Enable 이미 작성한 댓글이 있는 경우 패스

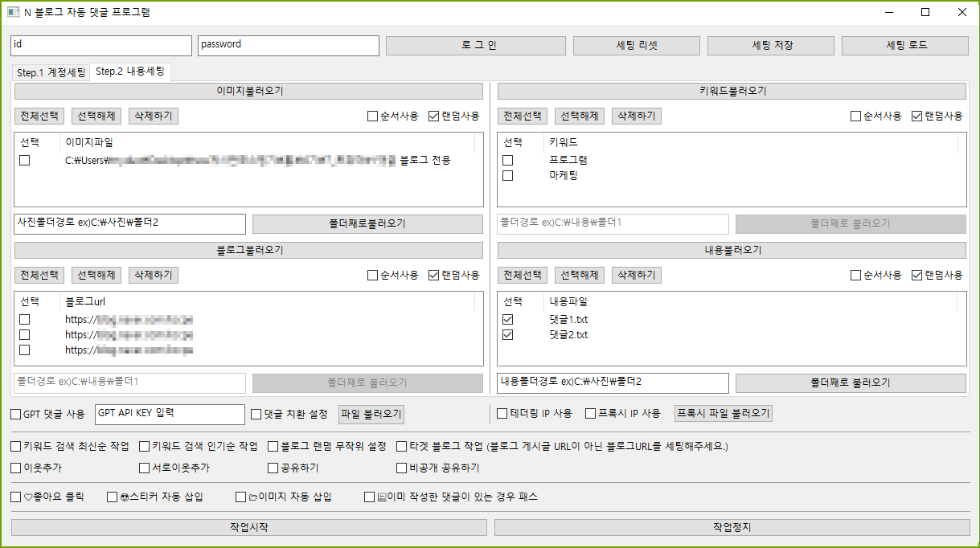pyautogui.click(x=369, y=497)
